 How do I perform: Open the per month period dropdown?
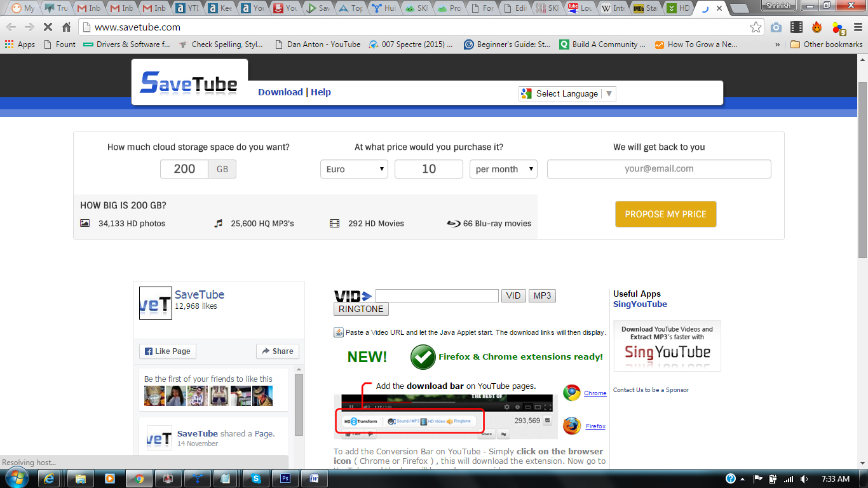click(503, 169)
